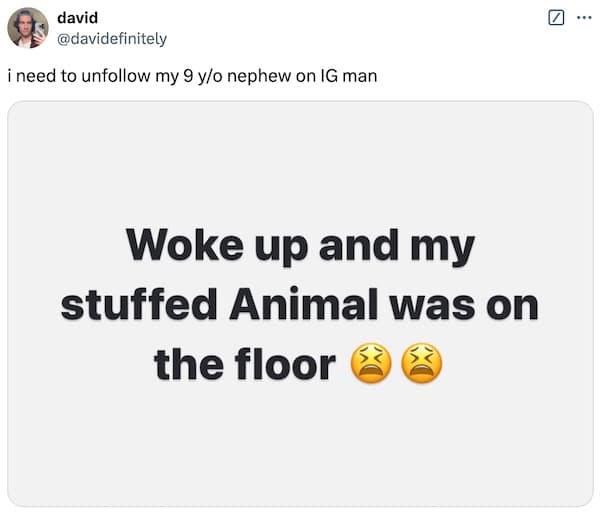
Task: Click the 'Woke up and my' line
Action: (x=299, y=245)
